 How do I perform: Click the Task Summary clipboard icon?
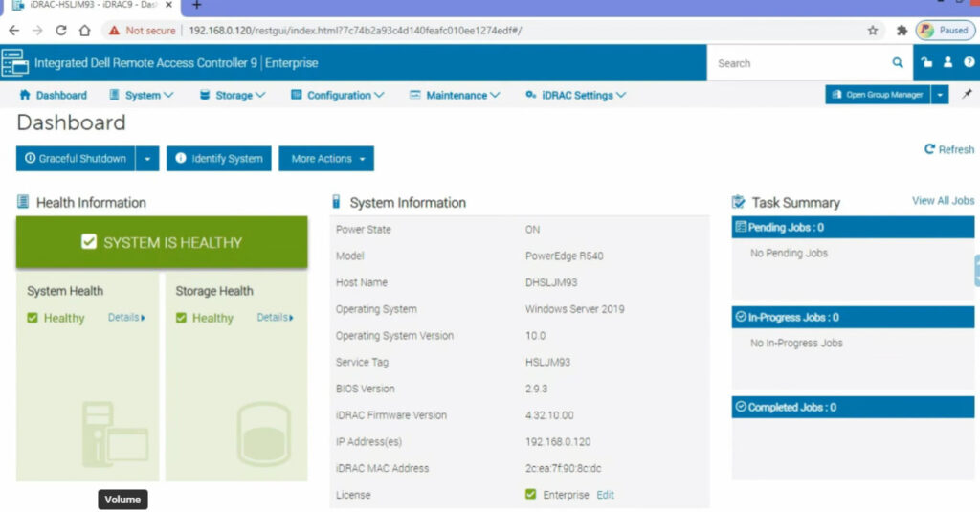coord(738,201)
